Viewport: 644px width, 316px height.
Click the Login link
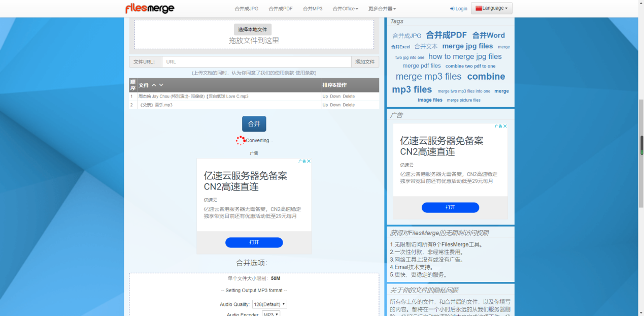(x=459, y=9)
